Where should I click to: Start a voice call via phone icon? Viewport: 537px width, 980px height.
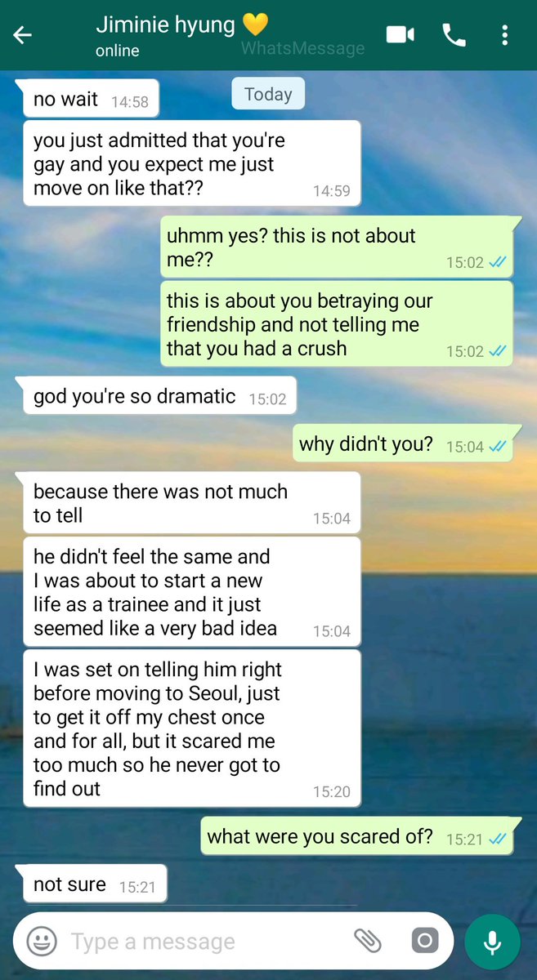pos(453,34)
